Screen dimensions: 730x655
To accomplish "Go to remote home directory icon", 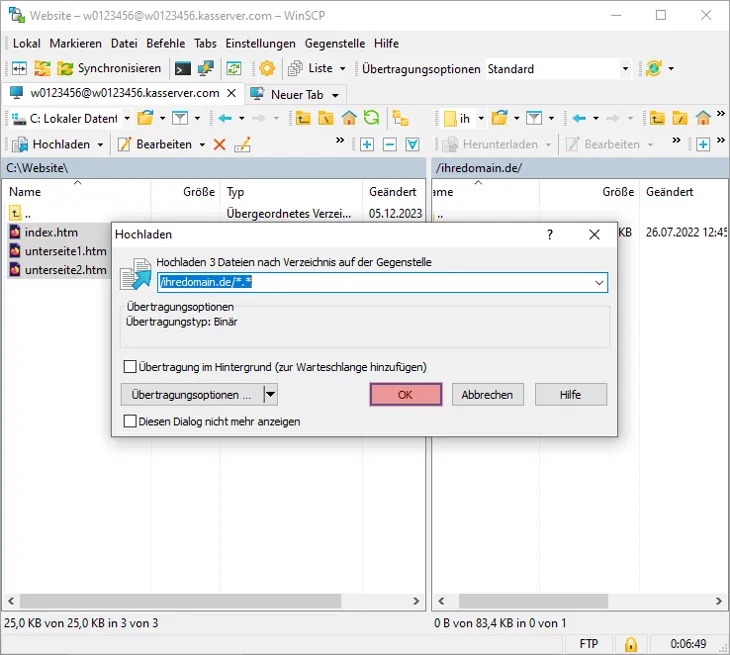I will (703, 118).
